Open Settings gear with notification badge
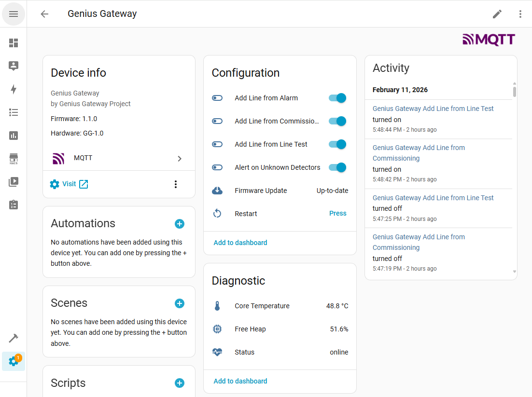The image size is (532, 397). coord(14,361)
